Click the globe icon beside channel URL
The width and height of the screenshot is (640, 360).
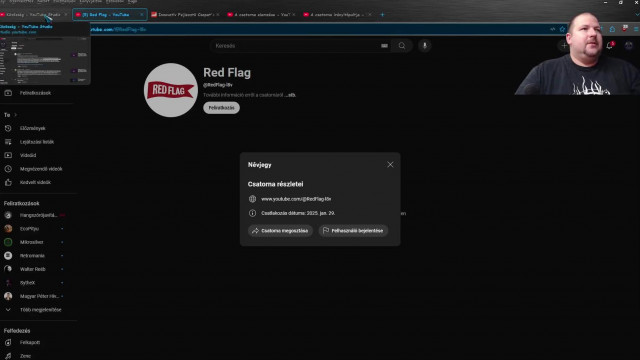252,199
